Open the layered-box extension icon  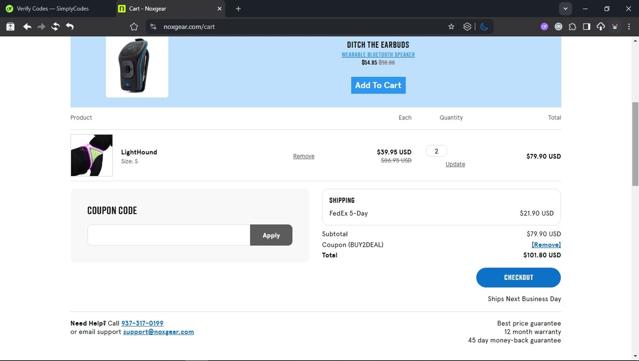pos(467,26)
